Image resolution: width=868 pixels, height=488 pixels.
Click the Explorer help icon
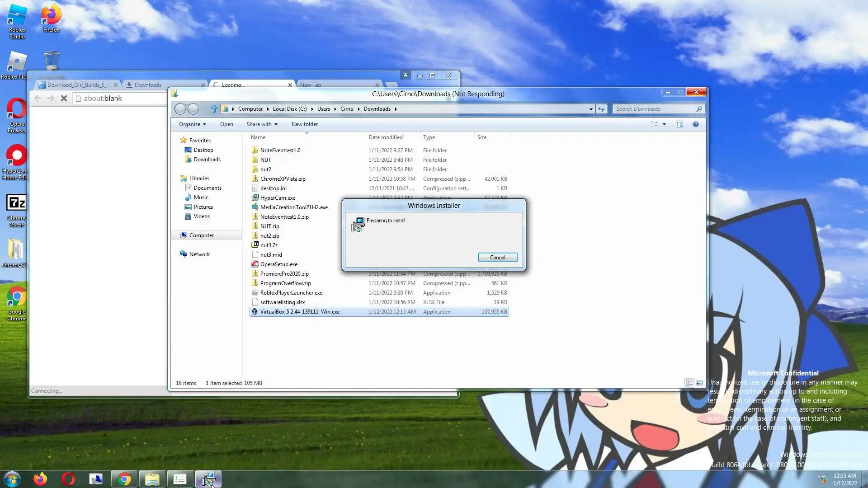tap(695, 124)
